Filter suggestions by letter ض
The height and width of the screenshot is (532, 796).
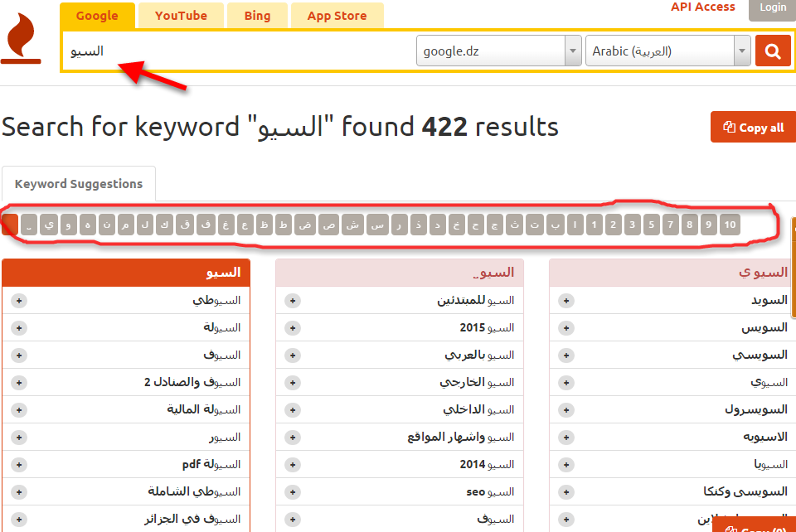[x=305, y=225]
